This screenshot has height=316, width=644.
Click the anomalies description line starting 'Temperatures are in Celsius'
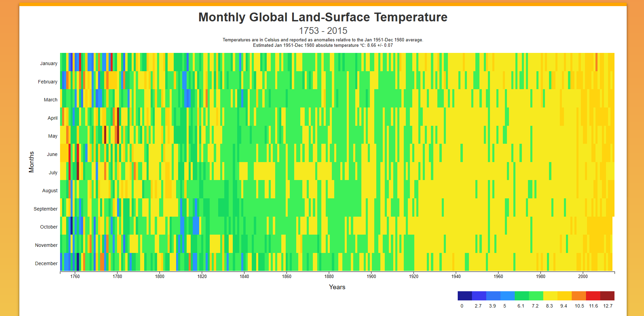[323, 40]
